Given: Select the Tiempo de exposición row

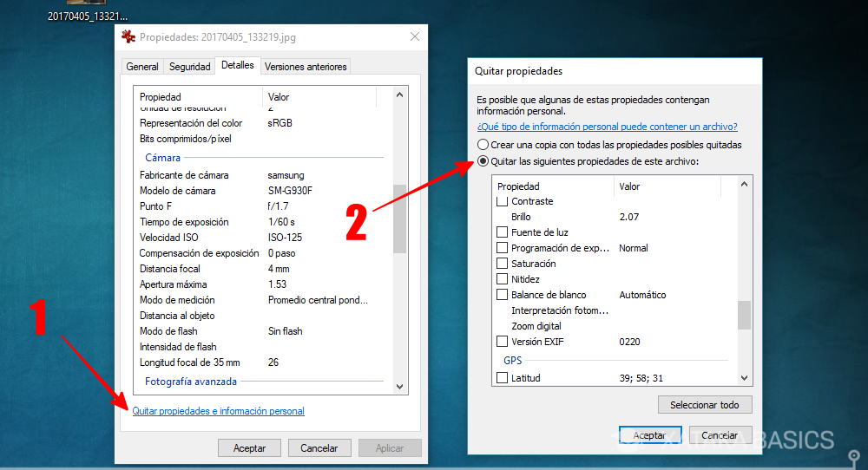Looking at the screenshot, I should tap(263, 222).
